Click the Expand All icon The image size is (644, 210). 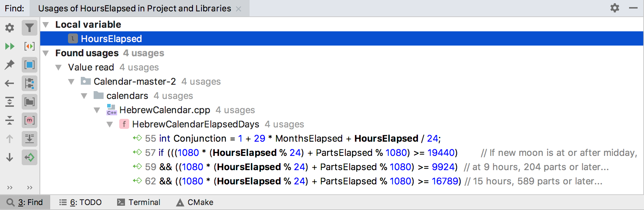[x=10, y=102]
